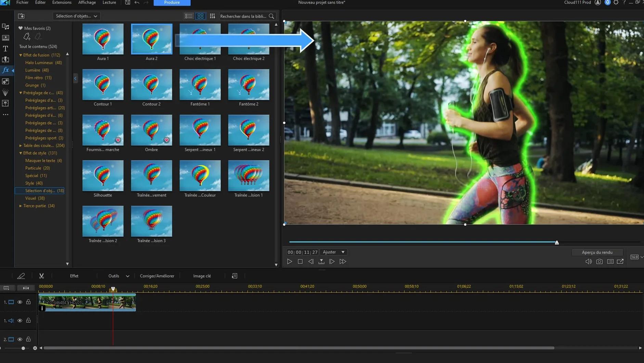Open the Affichage menu
Screen dimensions: 644x363
coord(87,2)
